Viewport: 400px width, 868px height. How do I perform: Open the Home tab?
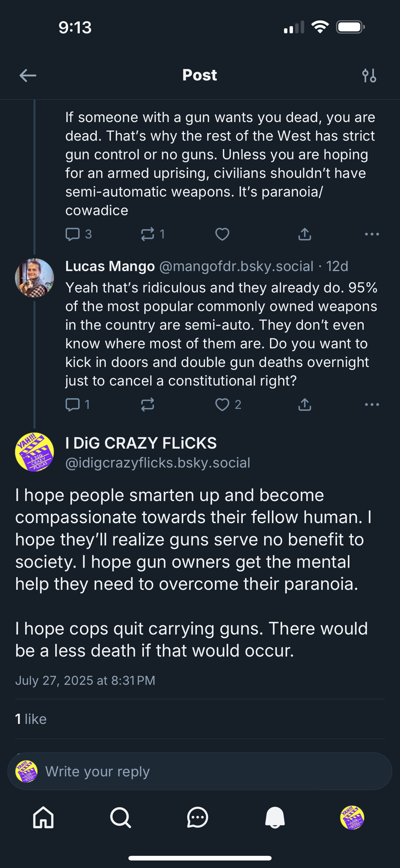(43, 818)
